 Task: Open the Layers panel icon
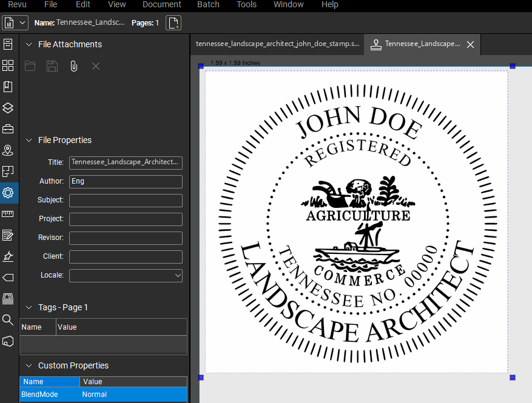8,108
